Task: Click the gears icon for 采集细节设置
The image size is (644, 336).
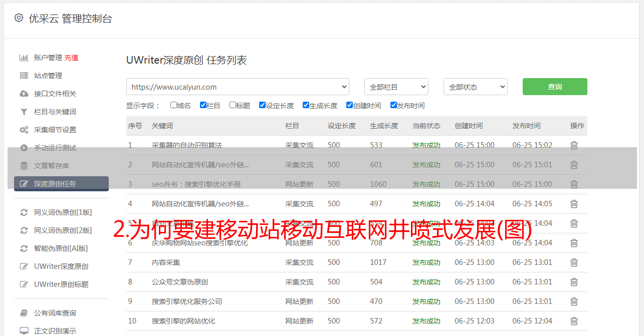Action: (x=24, y=130)
